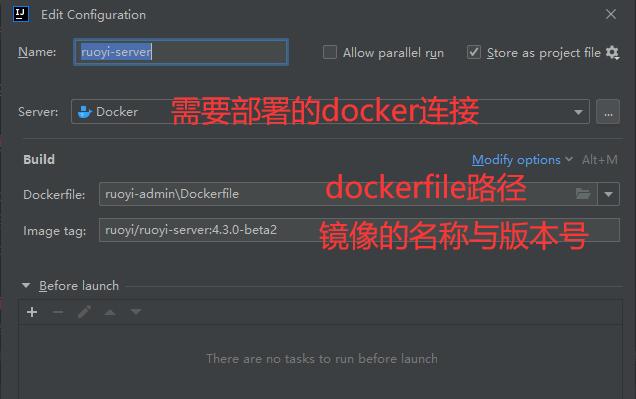Open Docker server settings via ellipsis button
636x399 pixels.
(608, 112)
